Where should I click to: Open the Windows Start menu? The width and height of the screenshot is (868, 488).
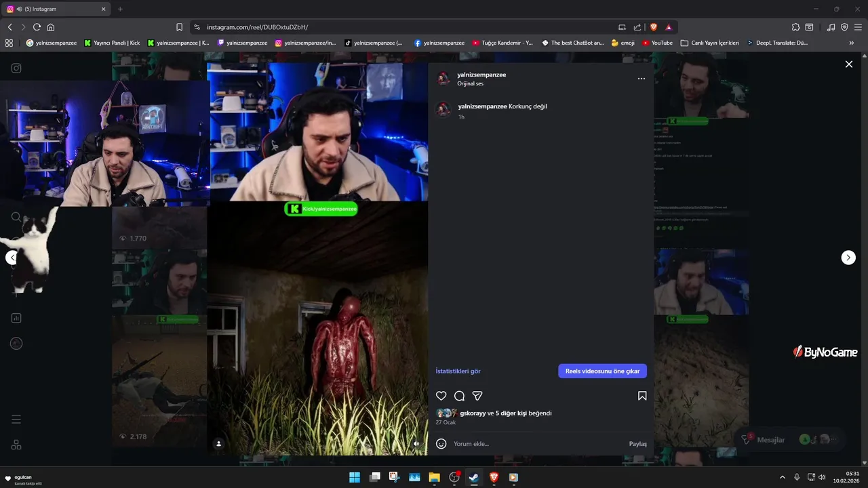point(355,477)
